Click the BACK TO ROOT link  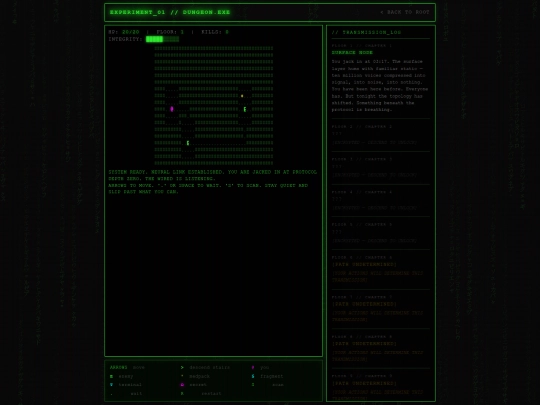tap(405, 12)
